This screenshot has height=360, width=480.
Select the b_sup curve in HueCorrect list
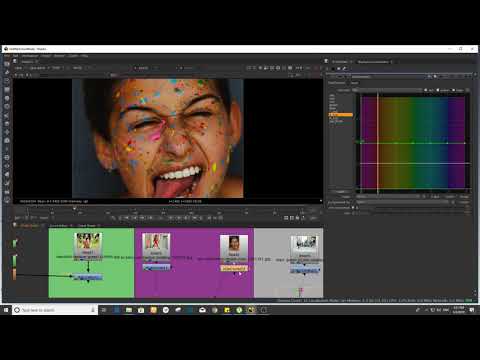click(x=333, y=118)
